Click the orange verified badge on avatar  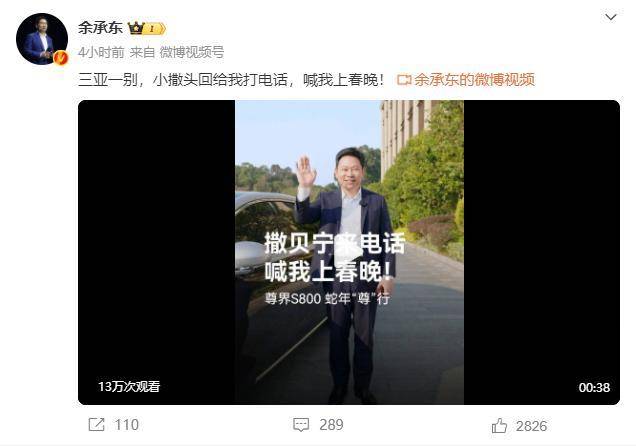61,58
